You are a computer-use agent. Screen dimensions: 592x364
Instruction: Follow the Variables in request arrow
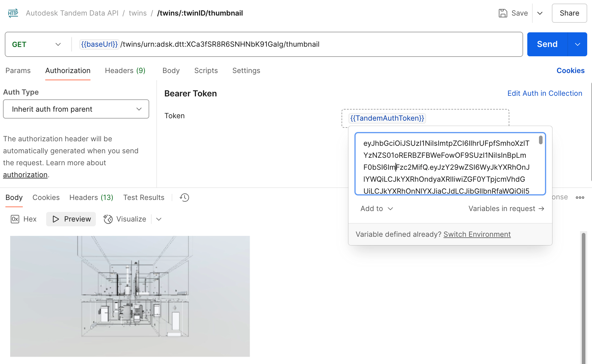click(x=541, y=209)
